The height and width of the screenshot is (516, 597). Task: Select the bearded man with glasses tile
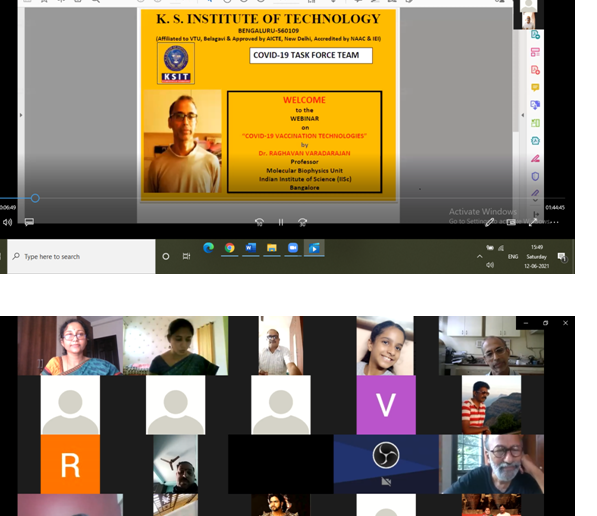[x=491, y=464]
